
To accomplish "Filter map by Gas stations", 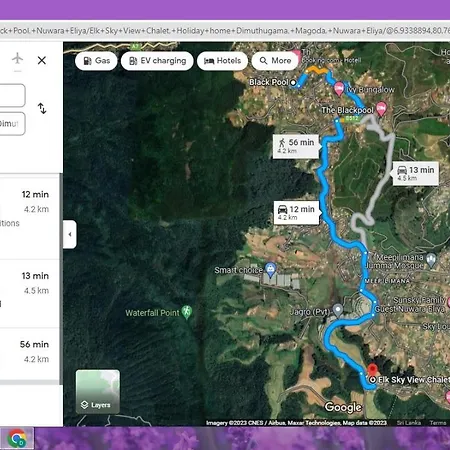I will coord(96,61).
